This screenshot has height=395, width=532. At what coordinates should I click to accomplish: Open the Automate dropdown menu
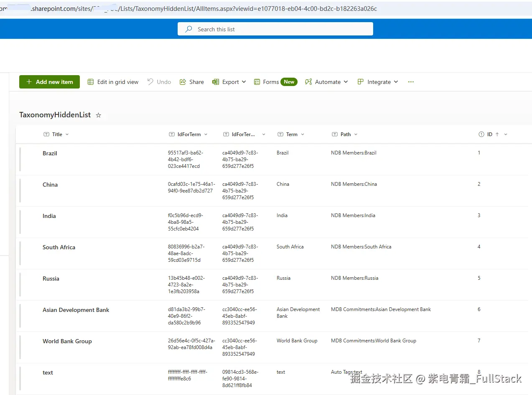point(326,82)
